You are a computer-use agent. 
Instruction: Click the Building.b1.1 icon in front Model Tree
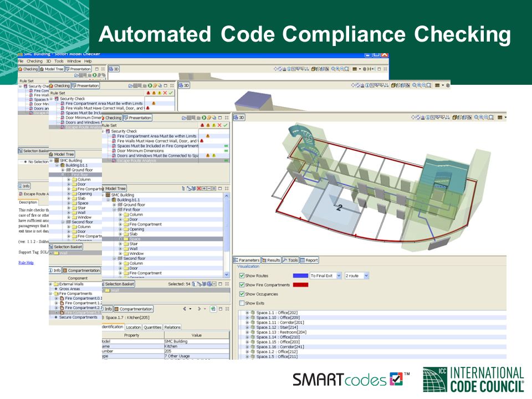point(114,200)
